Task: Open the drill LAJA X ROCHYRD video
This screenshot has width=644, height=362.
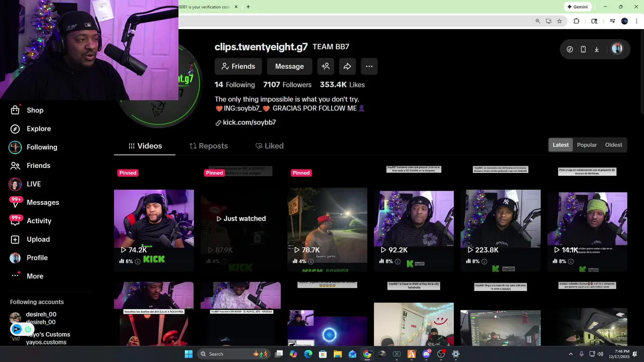Action: (154, 314)
